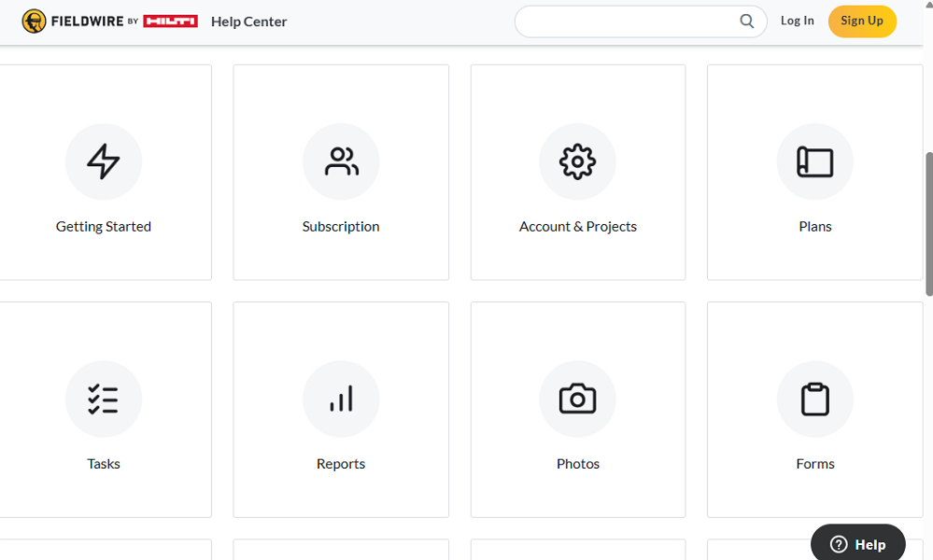Click the red Hilti logo
Viewport: 933px width, 560px height.
pos(170,21)
